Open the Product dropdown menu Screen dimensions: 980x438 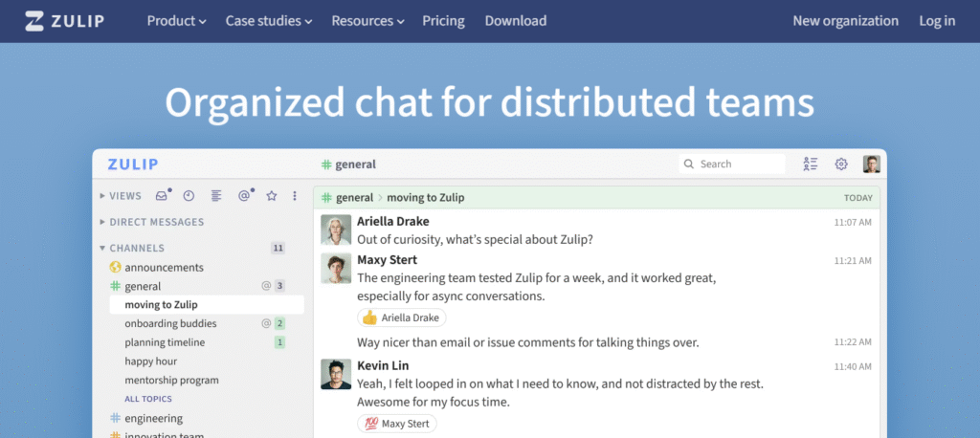pos(176,21)
